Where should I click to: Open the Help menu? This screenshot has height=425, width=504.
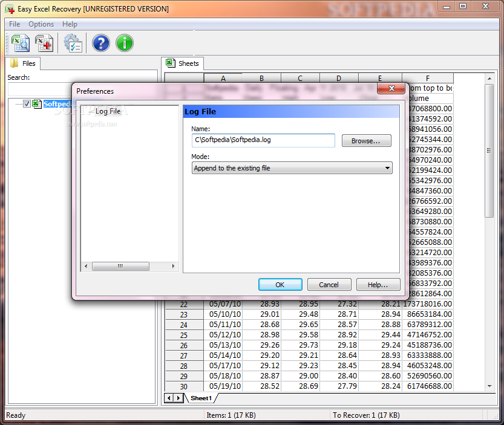point(70,24)
